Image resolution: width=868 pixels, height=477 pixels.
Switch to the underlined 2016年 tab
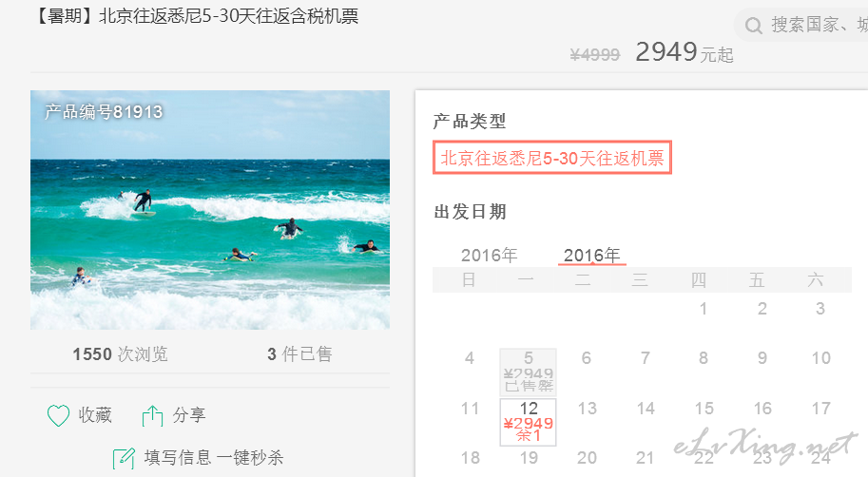click(591, 255)
